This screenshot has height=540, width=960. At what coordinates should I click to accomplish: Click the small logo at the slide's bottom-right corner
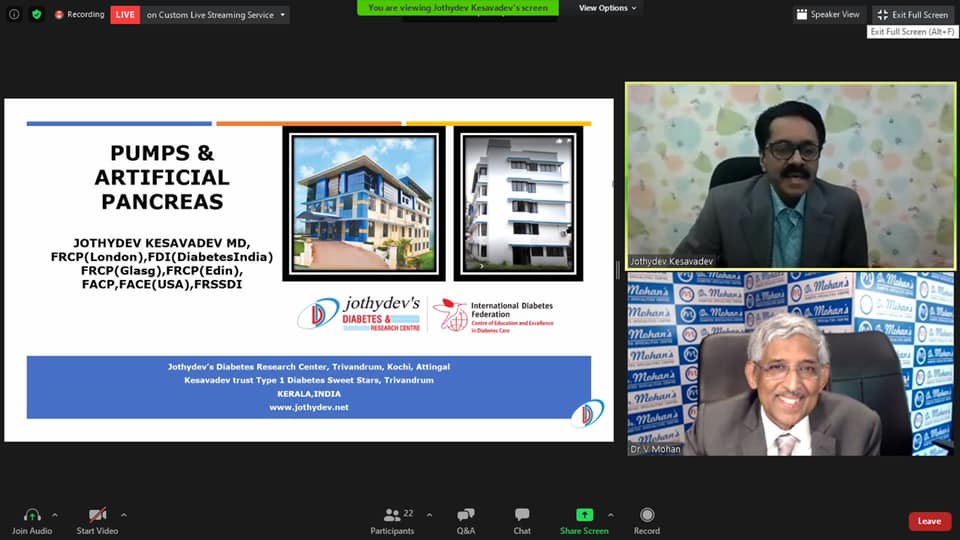coord(587,413)
